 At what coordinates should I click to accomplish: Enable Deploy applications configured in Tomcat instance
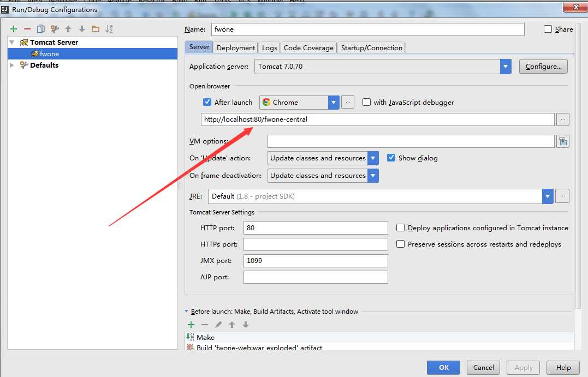coord(401,228)
